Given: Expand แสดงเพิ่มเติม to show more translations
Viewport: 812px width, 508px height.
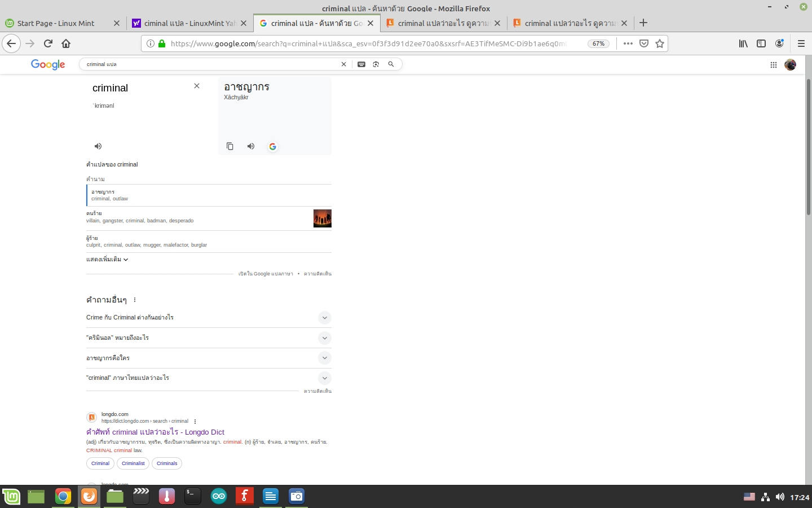Looking at the screenshot, I should 107,259.
